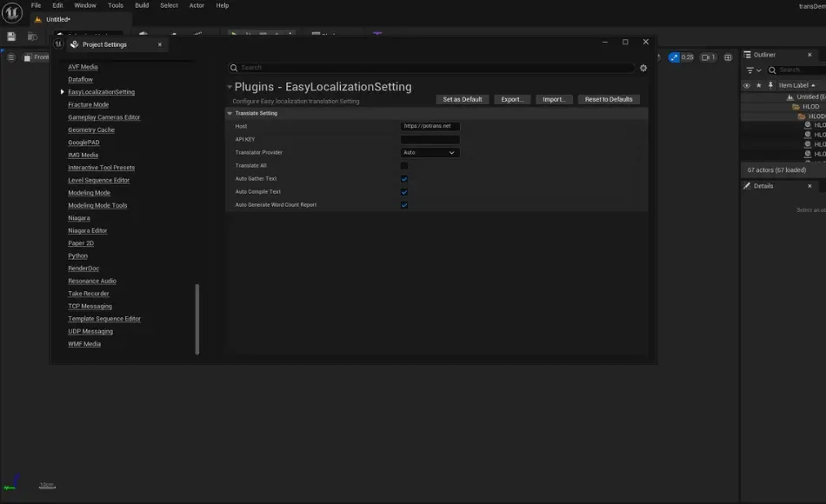This screenshot has width=826, height=504.
Task: Open the Build menu
Action: (x=142, y=5)
